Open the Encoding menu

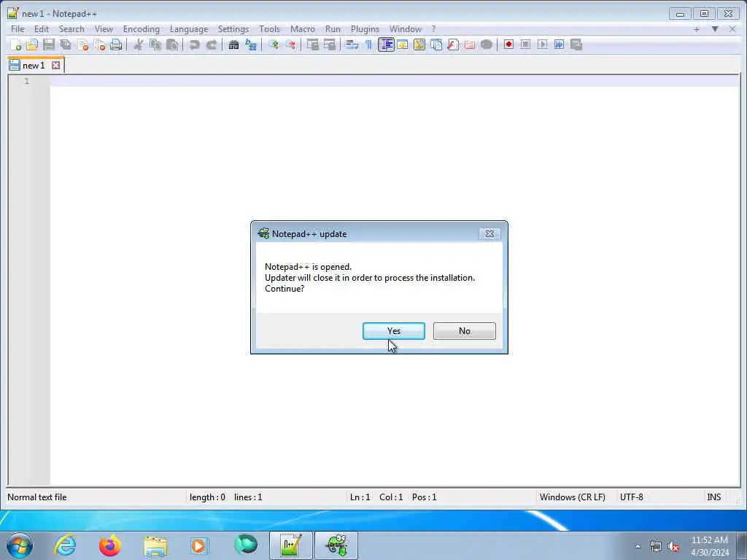pyautogui.click(x=142, y=29)
